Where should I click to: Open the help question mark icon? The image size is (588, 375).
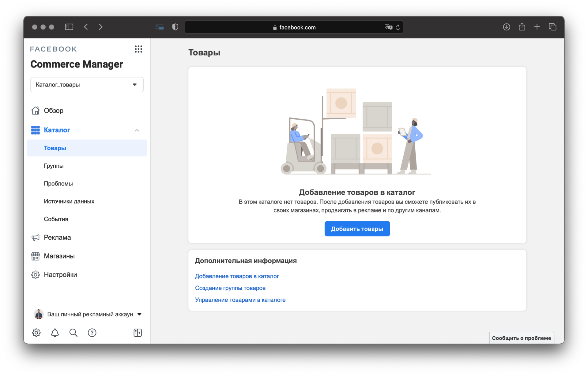92,333
